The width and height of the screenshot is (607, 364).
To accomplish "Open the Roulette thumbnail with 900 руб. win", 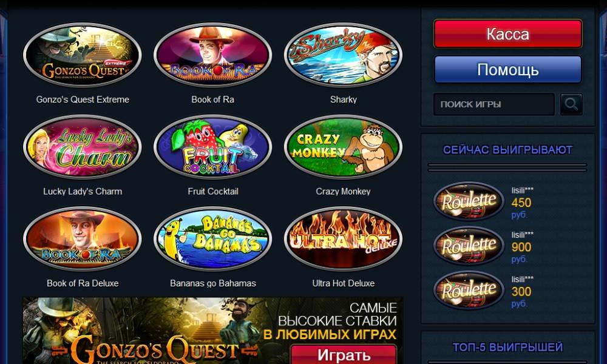I will coord(469,246).
